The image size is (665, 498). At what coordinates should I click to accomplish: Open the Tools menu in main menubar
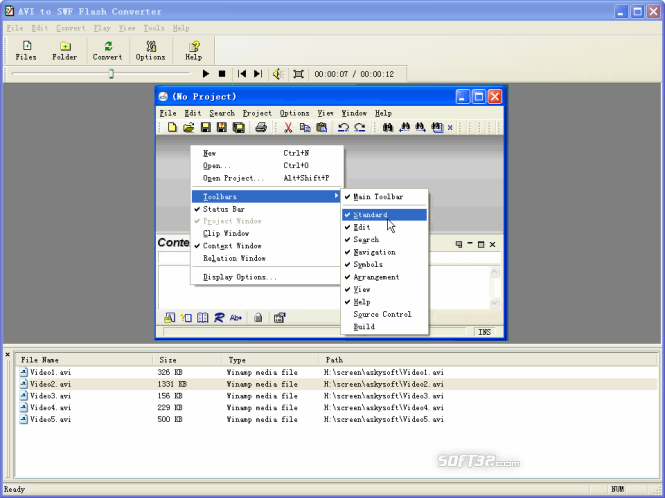tap(154, 28)
